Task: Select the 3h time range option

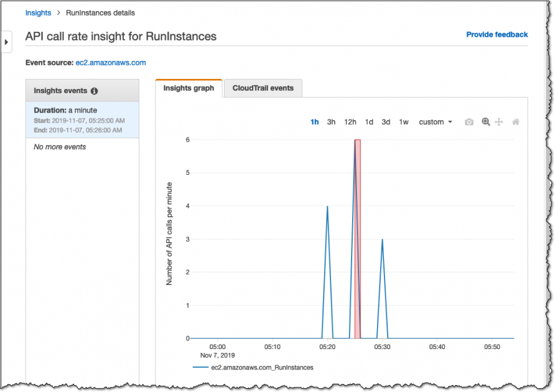Action: (x=331, y=122)
